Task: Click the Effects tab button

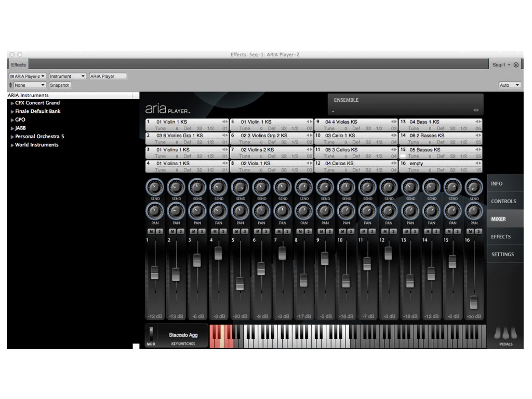Action: (x=18, y=65)
